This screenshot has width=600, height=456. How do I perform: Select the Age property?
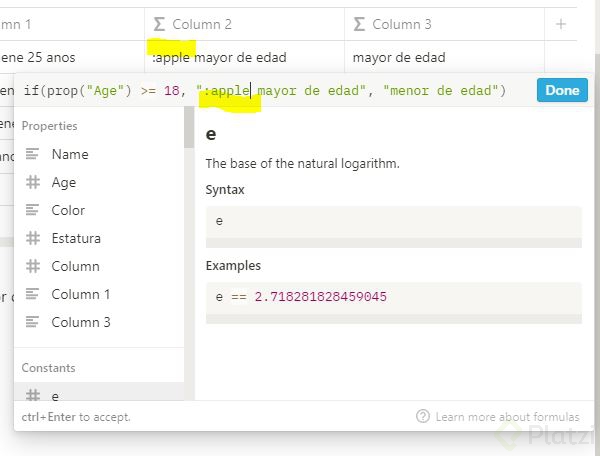99,182
